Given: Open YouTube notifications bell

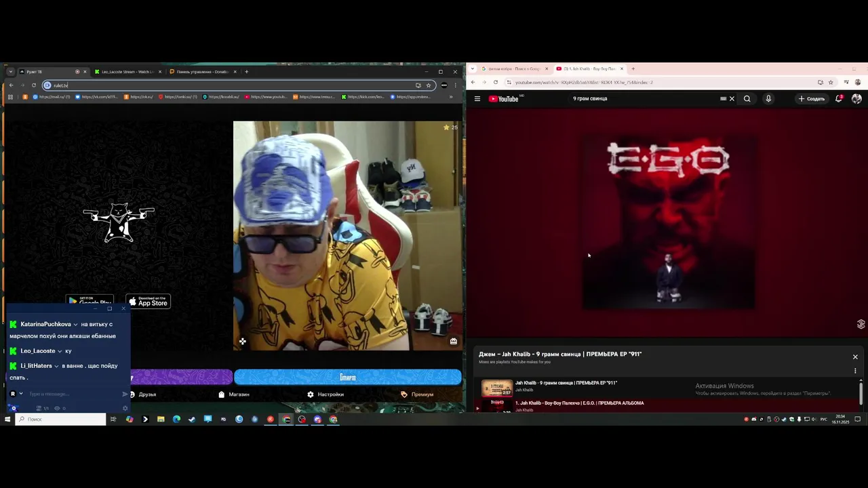Looking at the screenshot, I should click(839, 99).
